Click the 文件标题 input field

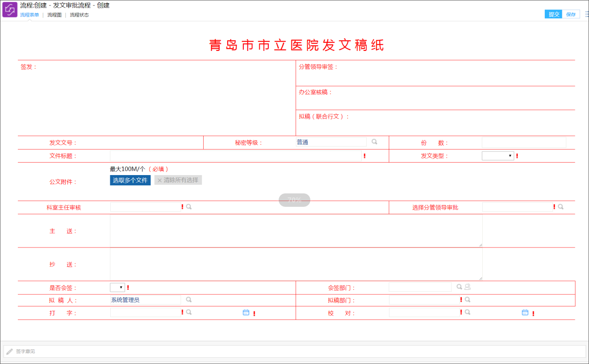point(236,156)
